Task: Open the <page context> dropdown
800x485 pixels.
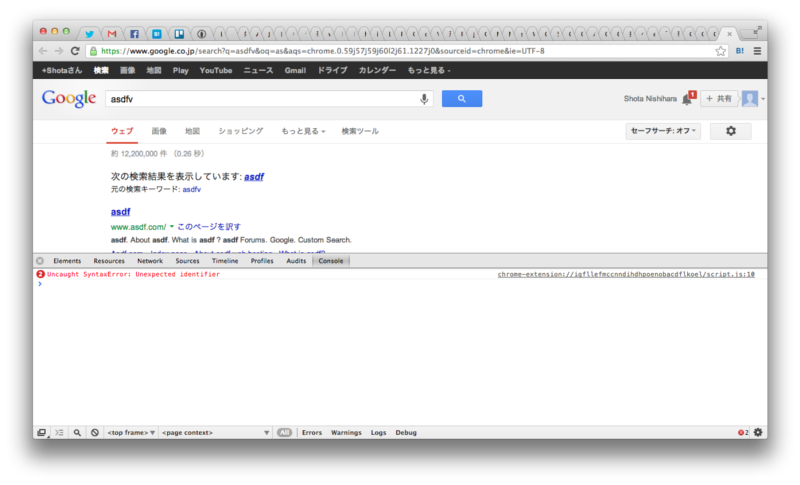Action: (215, 432)
